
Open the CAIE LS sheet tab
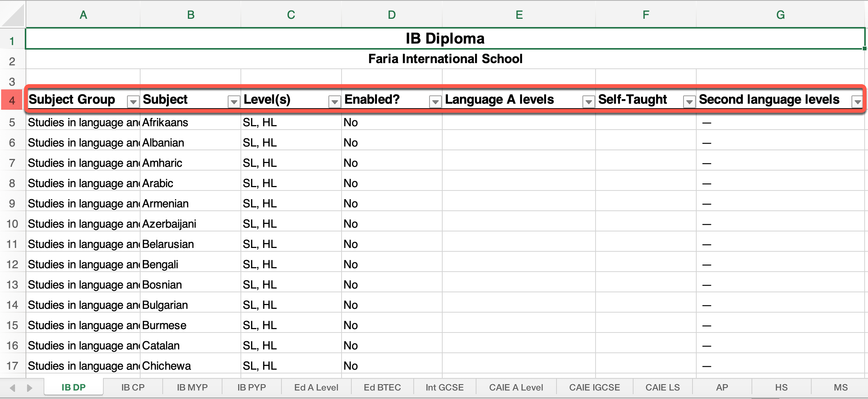[x=663, y=387]
